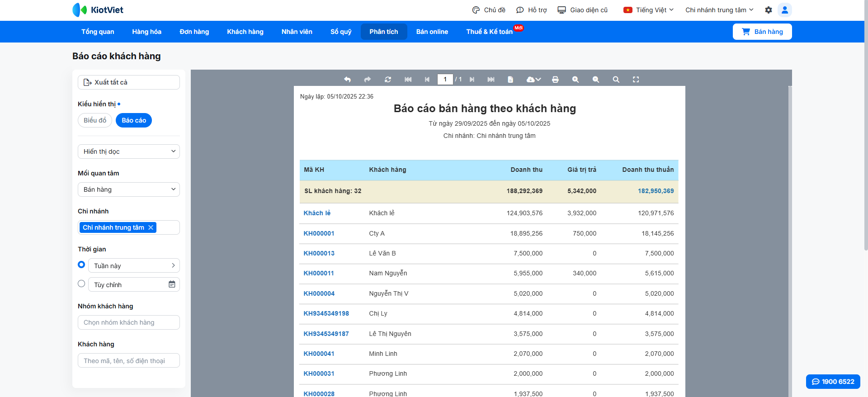Click the page's vertical scrollbar

pos(865,136)
